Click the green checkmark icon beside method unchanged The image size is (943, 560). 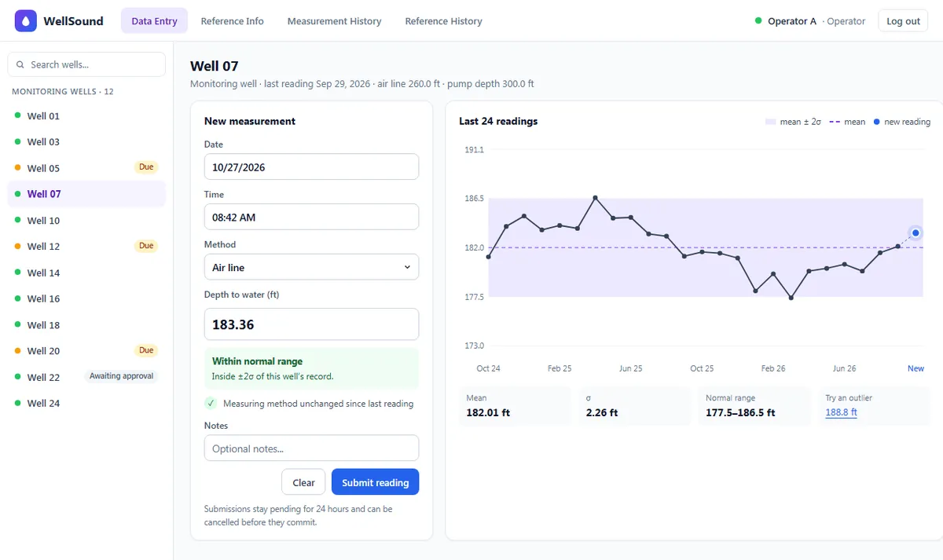(x=211, y=404)
